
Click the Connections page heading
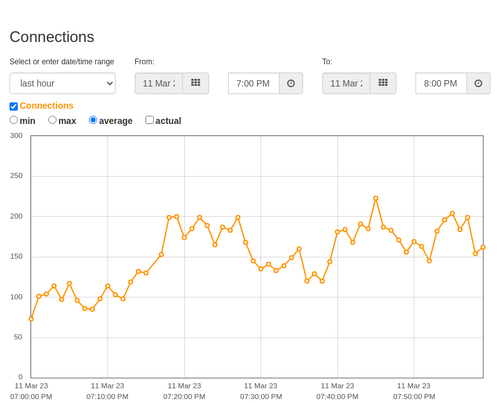pyautogui.click(x=52, y=37)
